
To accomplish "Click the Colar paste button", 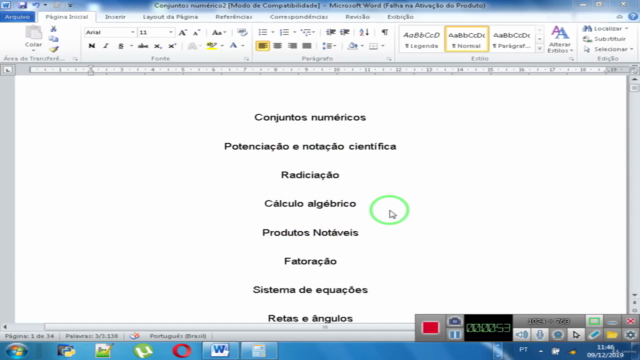I will coord(33,37).
